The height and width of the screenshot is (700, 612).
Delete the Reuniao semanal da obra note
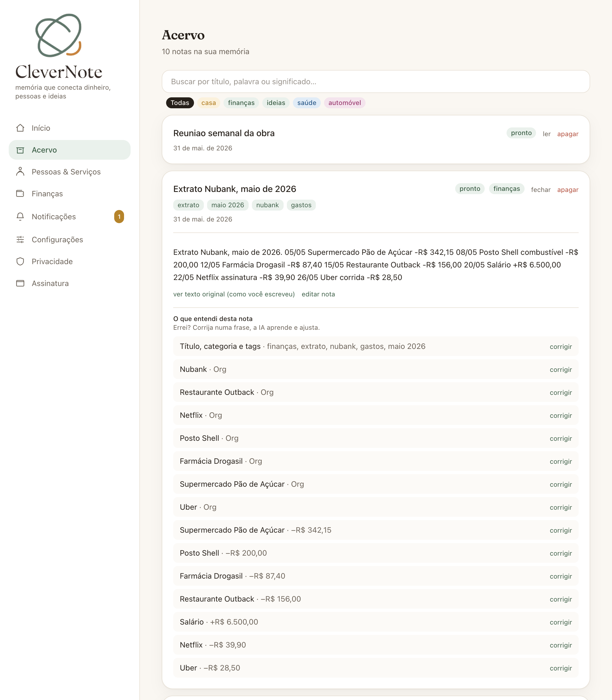coord(568,134)
